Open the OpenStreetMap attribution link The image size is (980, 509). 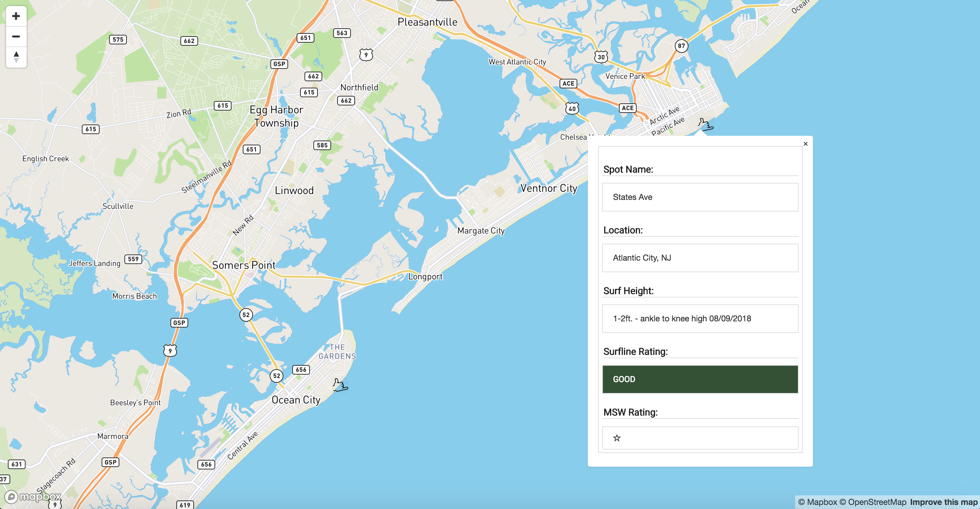coord(873,502)
